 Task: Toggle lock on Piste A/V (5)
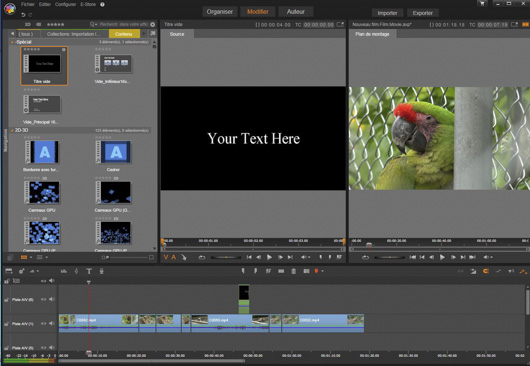tap(6, 347)
